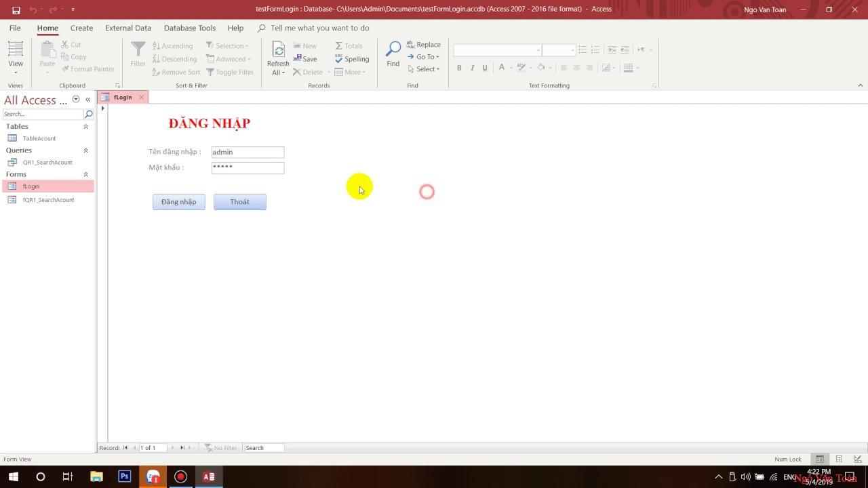Collapse the ribbon with the arrow
Viewport: 868px width, 488px height.
(861, 85)
